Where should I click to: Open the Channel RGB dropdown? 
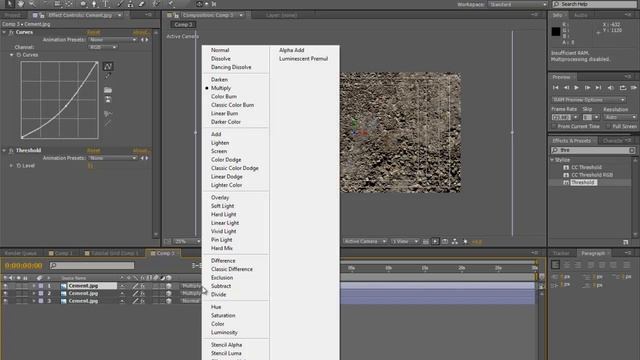pos(103,47)
